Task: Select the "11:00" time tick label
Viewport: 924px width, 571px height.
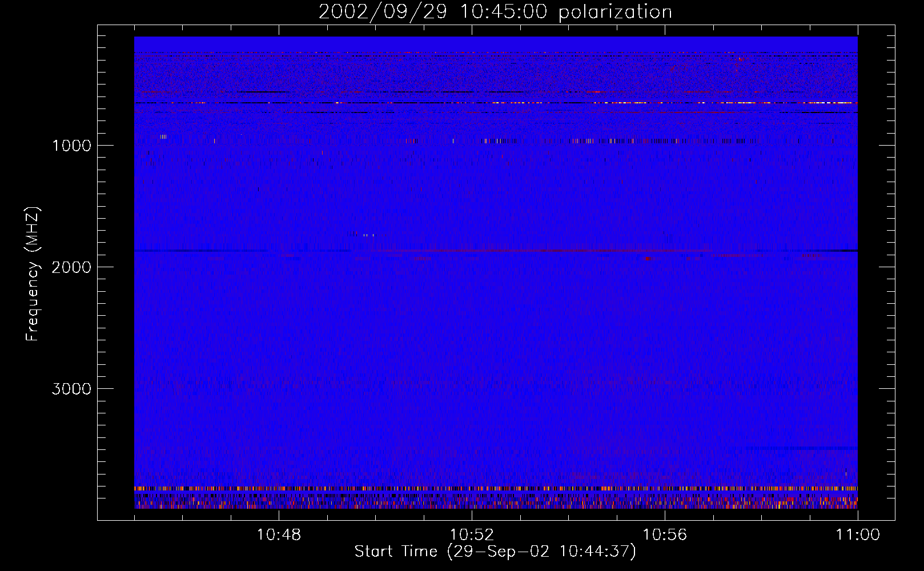Action: click(x=858, y=535)
